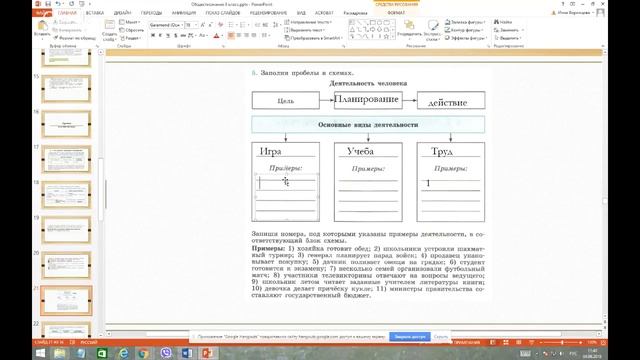Click Format Painter (Формат по образцу)
The image size is (640, 360).
(x=75, y=38)
